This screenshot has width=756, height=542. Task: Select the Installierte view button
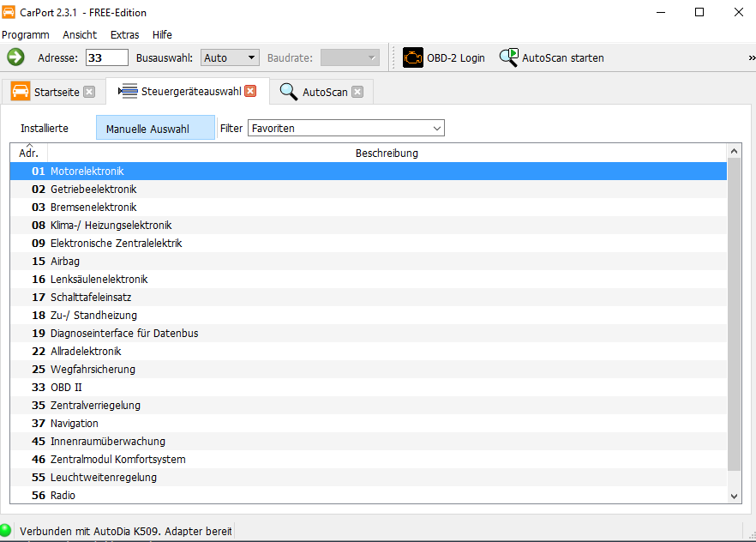click(45, 129)
